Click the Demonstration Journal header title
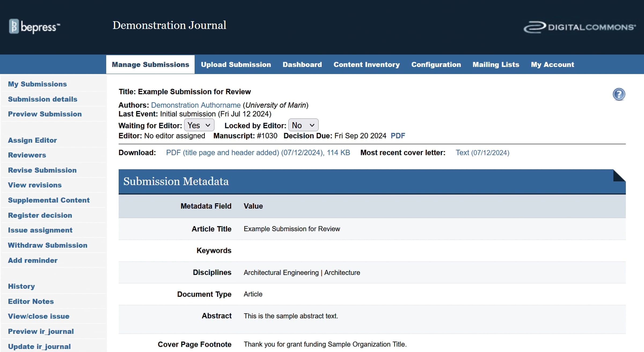 (x=169, y=25)
